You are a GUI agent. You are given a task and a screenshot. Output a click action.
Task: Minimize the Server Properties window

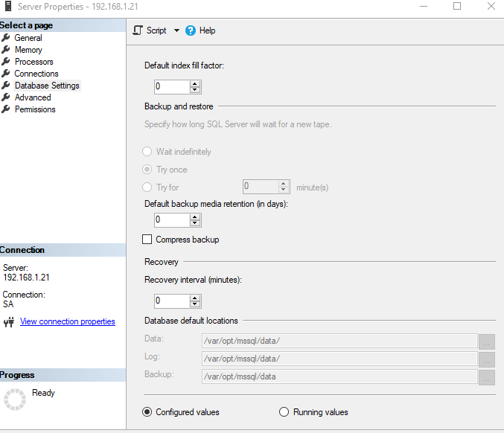point(424,6)
